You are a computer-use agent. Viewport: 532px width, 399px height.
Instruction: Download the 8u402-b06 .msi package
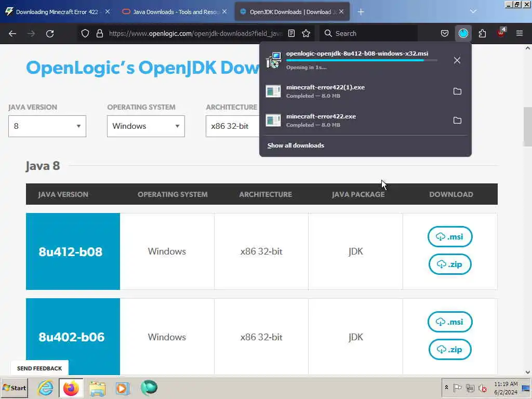(x=450, y=322)
